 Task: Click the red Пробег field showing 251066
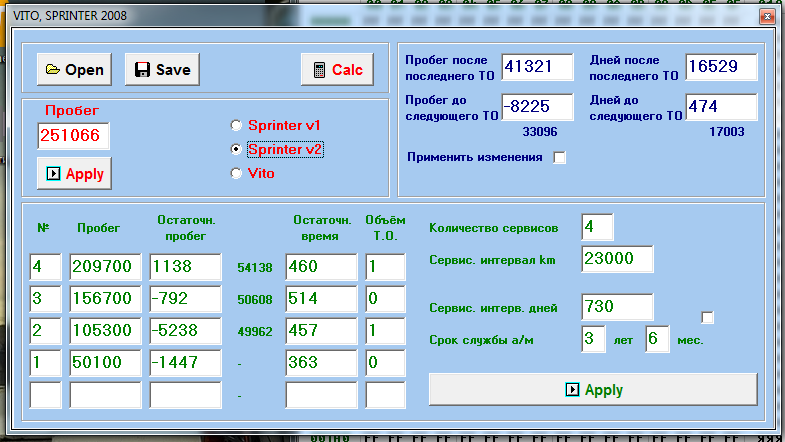click(x=73, y=136)
